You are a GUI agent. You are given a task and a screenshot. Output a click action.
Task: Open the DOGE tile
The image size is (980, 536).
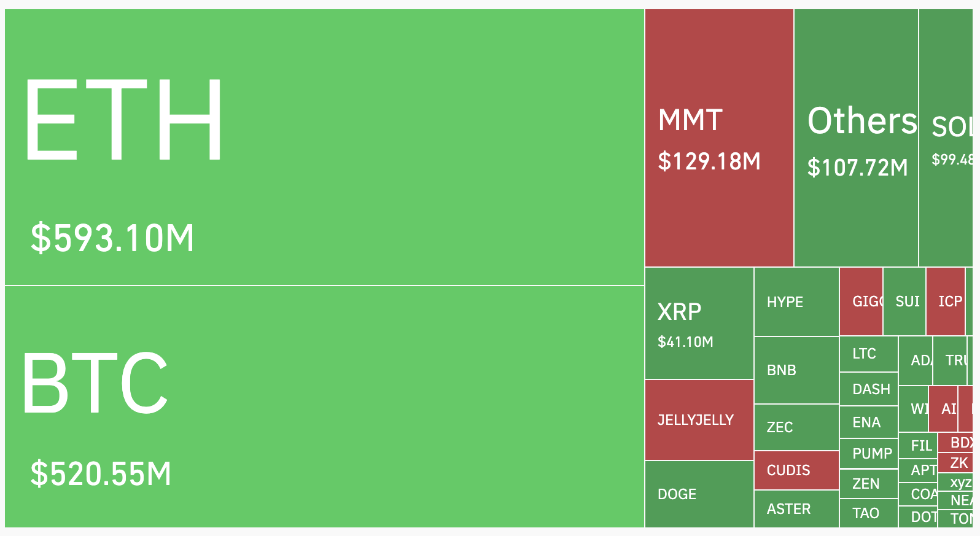(x=699, y=494)
